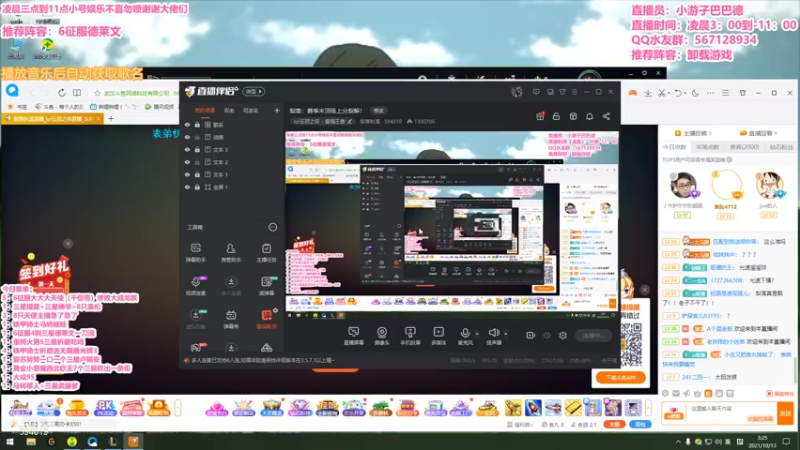
Task: Add a 摄像头 camera source
Action: pyautogui.click(x=382, y=336)
